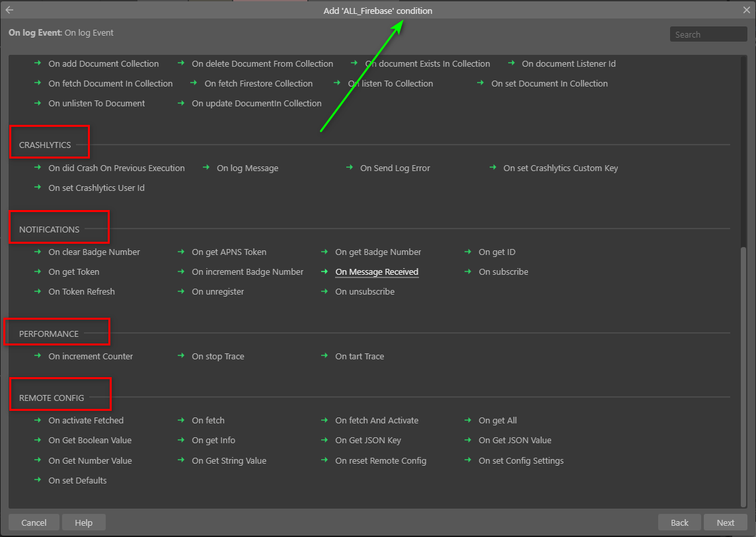Select On set Crashlytics Custom Key
This screenshot has height=537, width=756.
tap(560, 168)
